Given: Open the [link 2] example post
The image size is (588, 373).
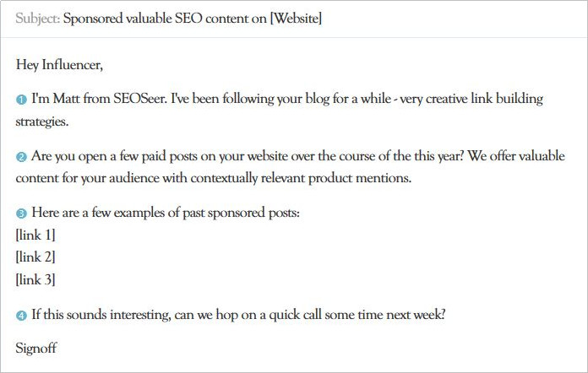Looking at the screenshot, I should [35, 257].
